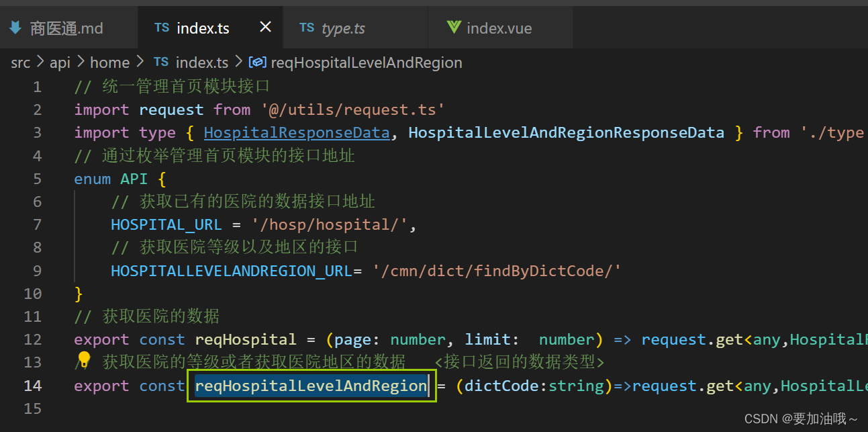Viewport: 868px width, 432px height.
Task: Click the HospitalResponseData underlined link
Action: pos(297,132)
